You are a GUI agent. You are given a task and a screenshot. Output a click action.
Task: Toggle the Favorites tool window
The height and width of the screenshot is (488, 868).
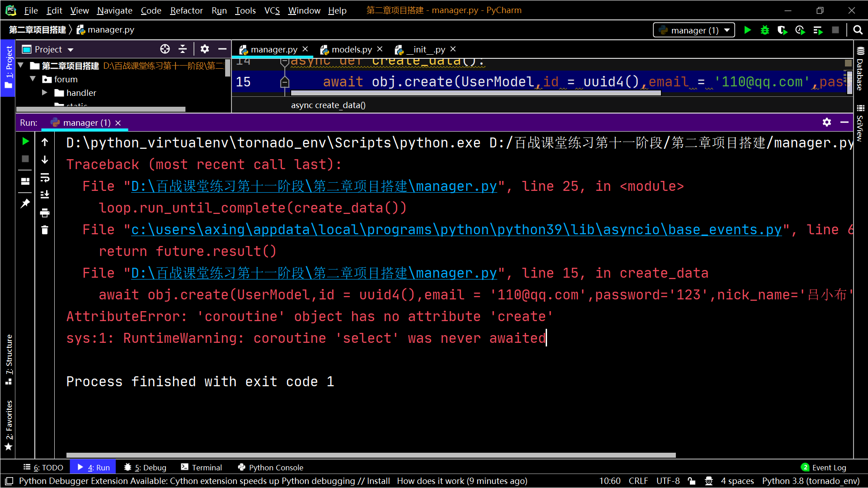[x=9, y=425]
